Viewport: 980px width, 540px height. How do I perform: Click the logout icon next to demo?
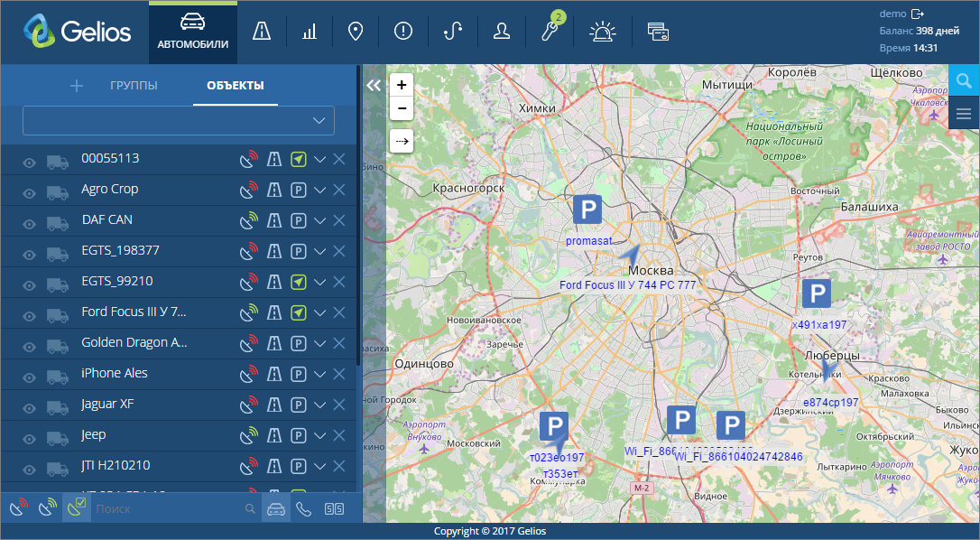point(919,14)
